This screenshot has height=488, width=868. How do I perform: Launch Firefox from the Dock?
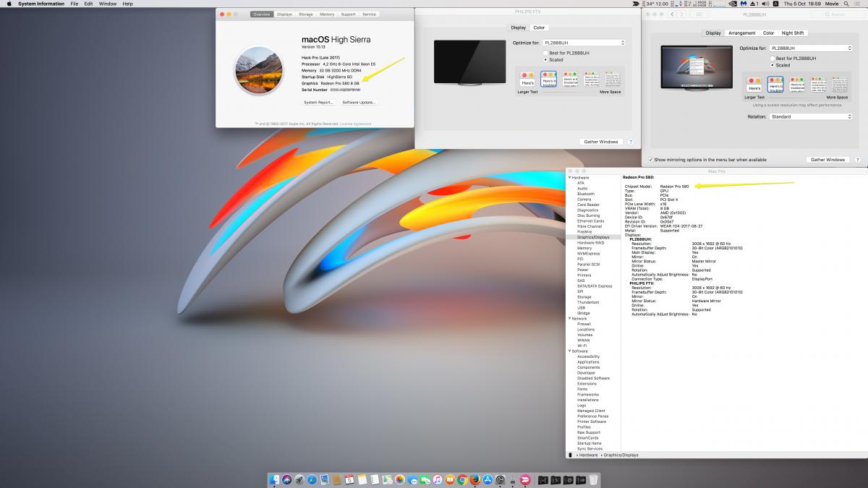pos(475,479)
